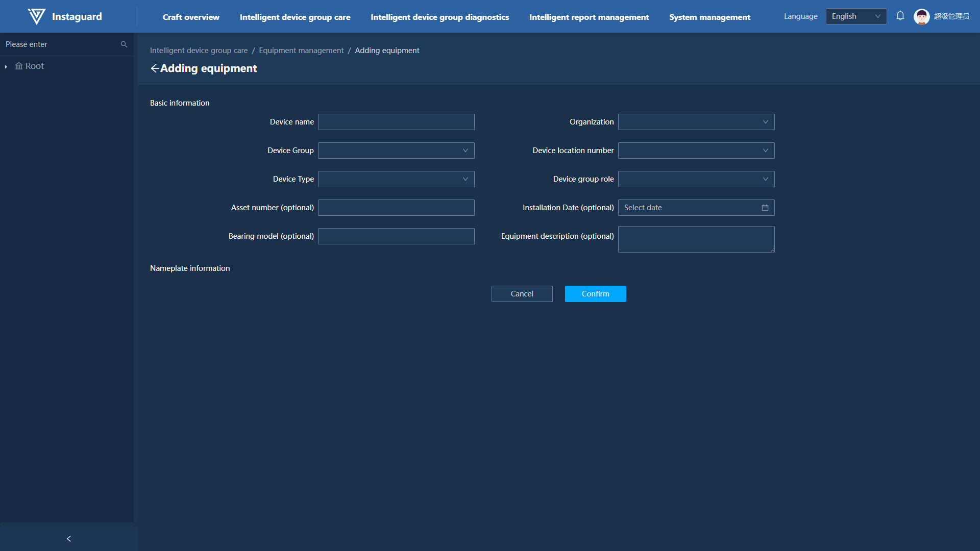Focus the Device name input field

pyautogui.click(x=396, y=122)
